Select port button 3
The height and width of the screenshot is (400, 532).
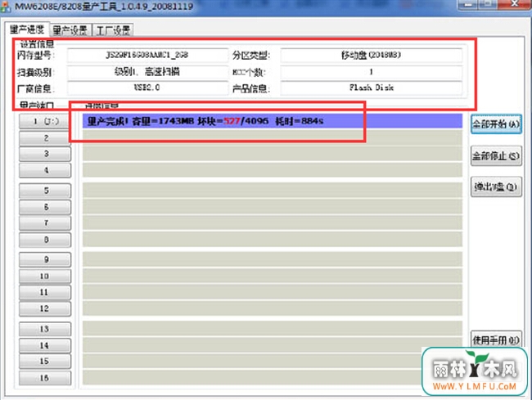click(x=45, y=154)
